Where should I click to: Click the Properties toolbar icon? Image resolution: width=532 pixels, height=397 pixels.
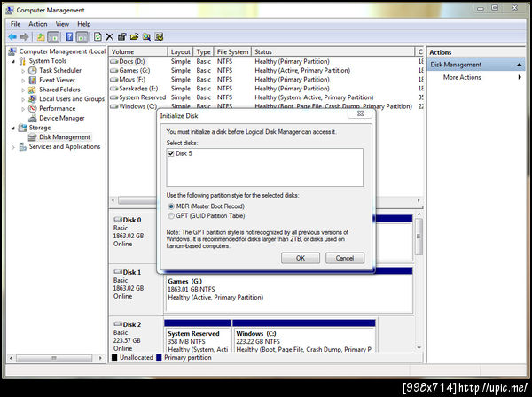point(121,36)
